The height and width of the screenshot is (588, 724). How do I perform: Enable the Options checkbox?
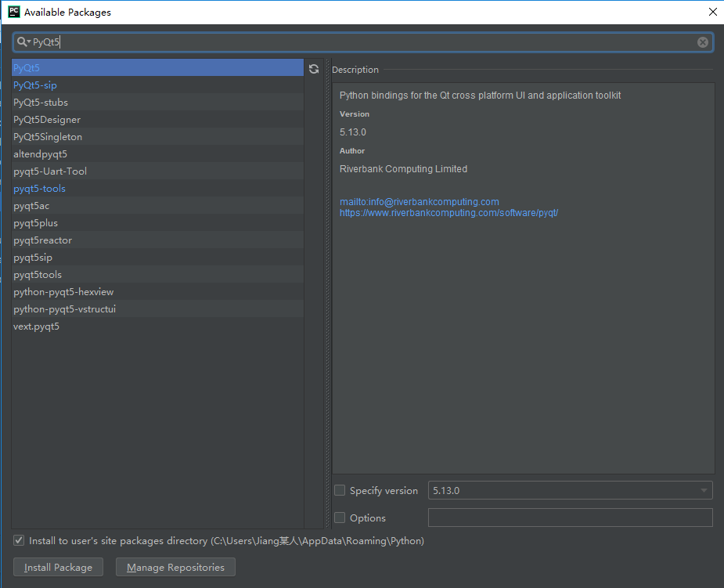point(340,518)
